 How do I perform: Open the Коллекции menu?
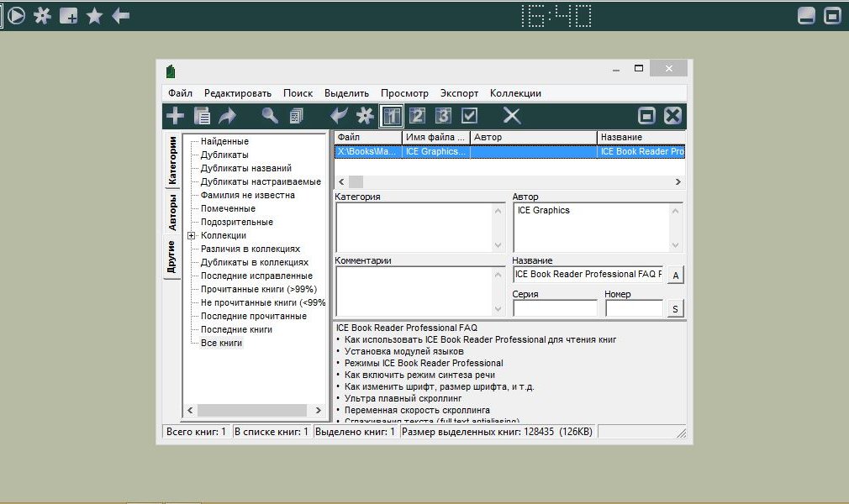pyautogui.click(x=515, y=93)
